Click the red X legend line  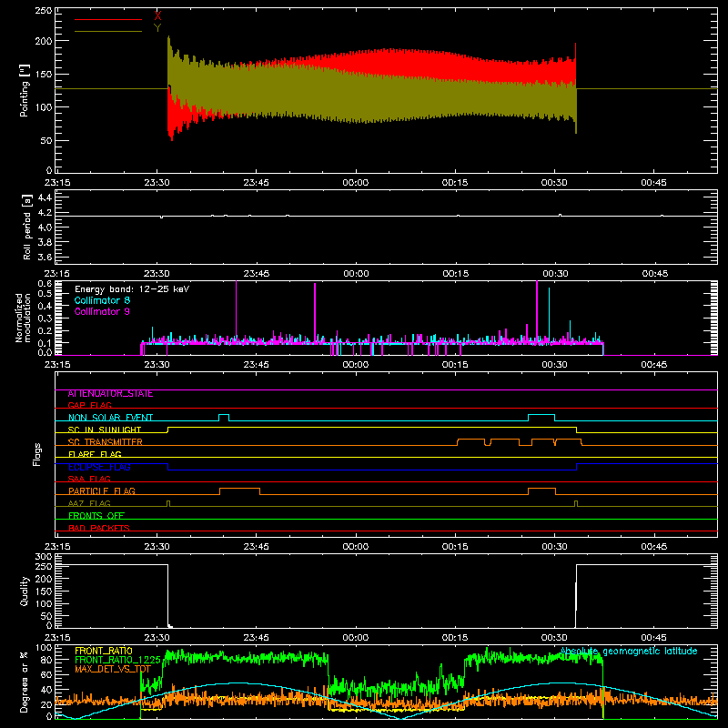[108, 19]
